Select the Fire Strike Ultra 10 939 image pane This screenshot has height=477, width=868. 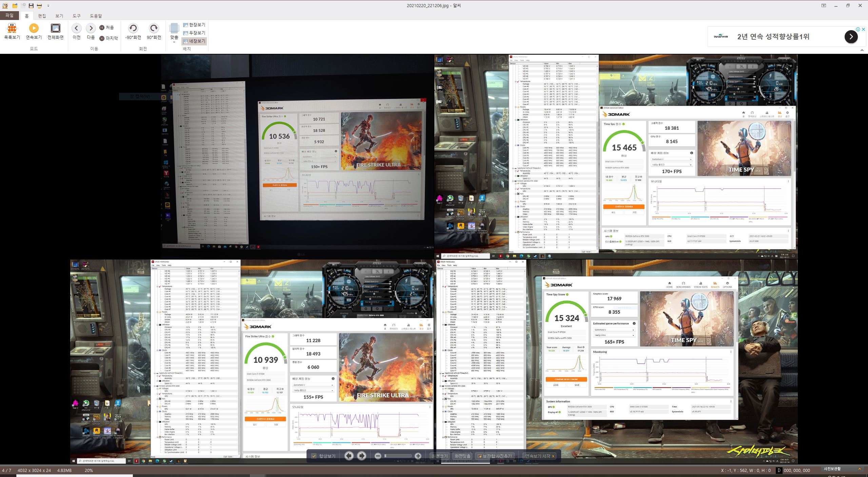(x=252, y=361)
